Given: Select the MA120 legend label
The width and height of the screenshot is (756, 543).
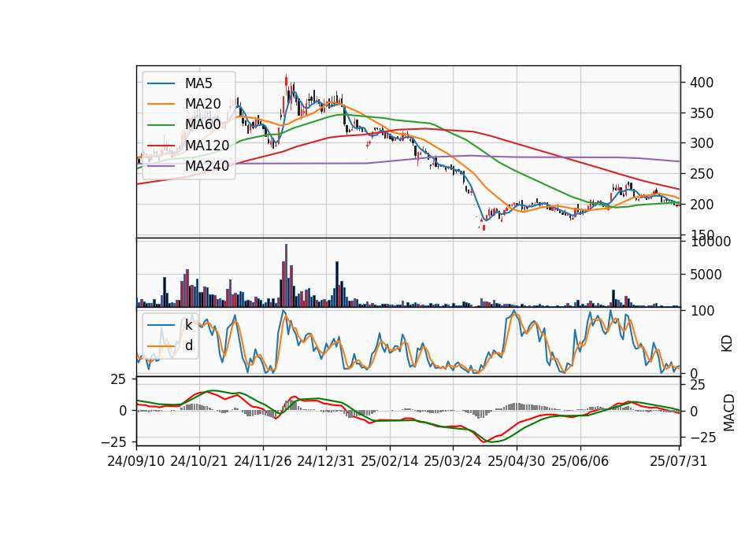Looking at the screenshot, I should pos(207,146).
